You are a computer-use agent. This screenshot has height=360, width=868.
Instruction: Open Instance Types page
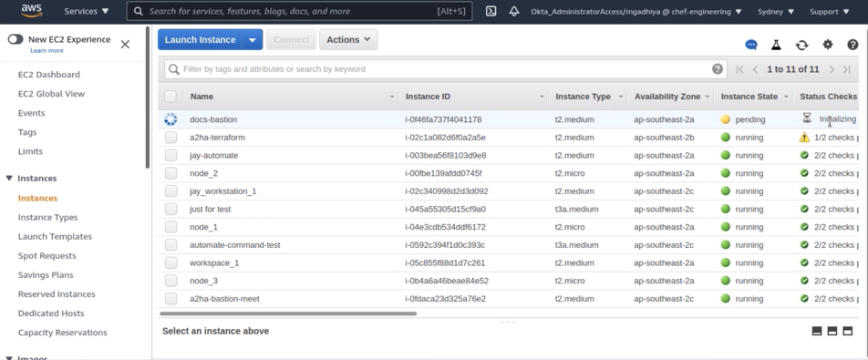click(47, 217)
